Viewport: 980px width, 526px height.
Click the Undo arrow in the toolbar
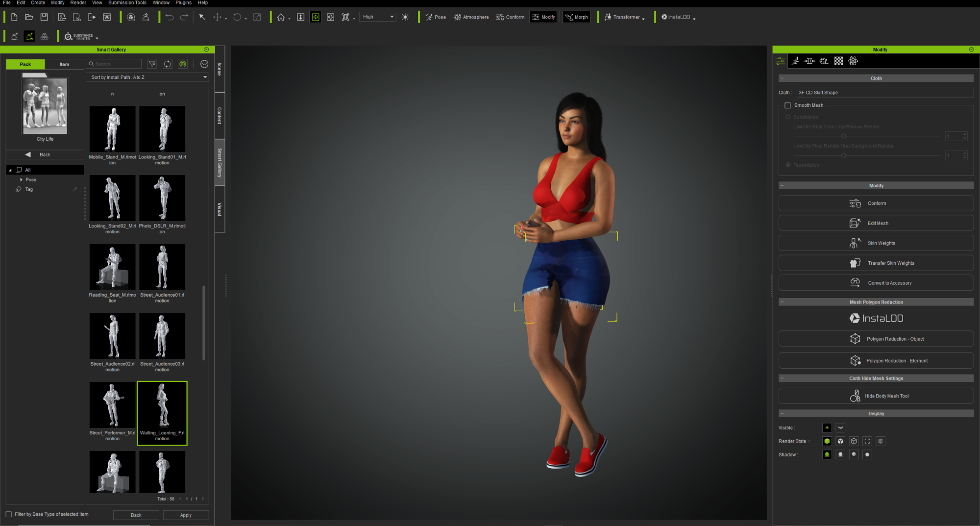tap(170, 17)
